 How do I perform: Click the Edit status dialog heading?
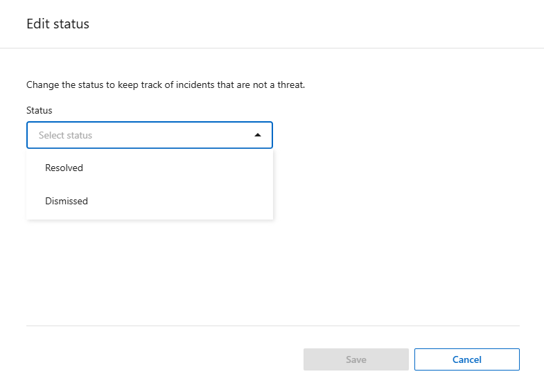pyautogui.click(x=58, y=24)
